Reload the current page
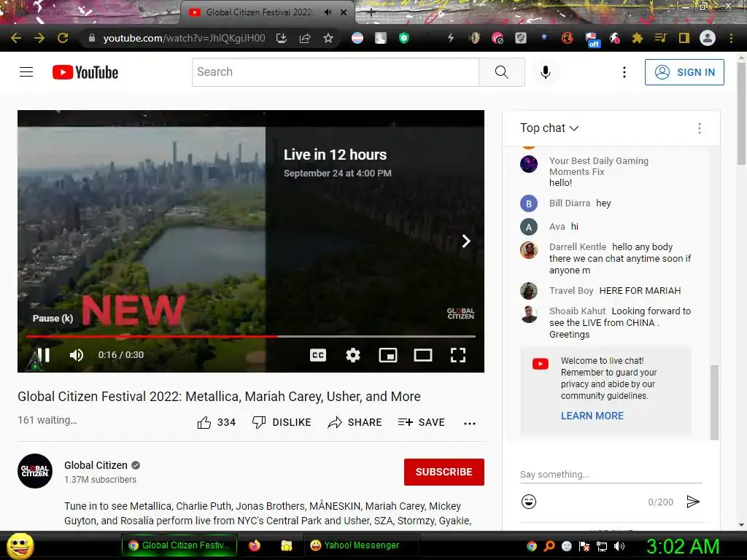 (63, 38)
